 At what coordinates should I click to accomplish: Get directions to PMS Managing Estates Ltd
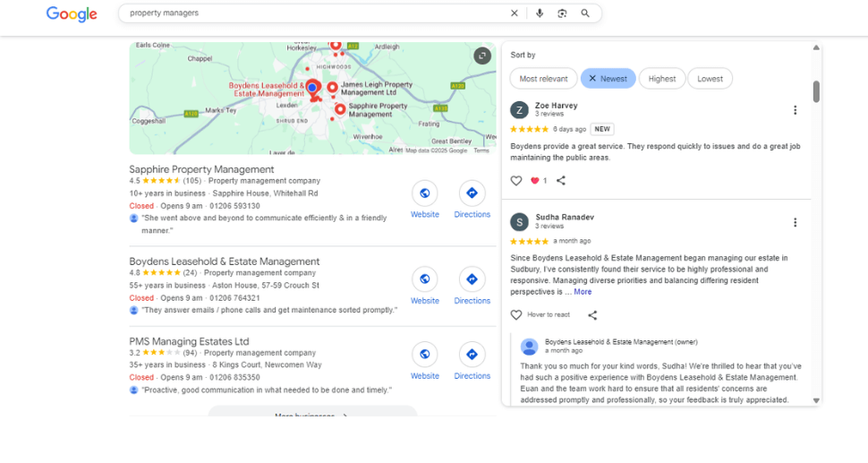tap(472, 355)
